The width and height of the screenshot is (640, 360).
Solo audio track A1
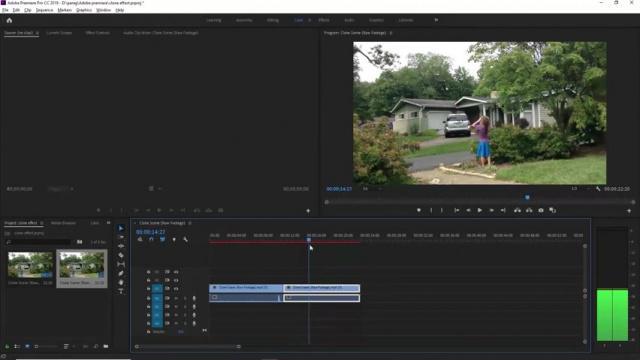pos(185,298)
